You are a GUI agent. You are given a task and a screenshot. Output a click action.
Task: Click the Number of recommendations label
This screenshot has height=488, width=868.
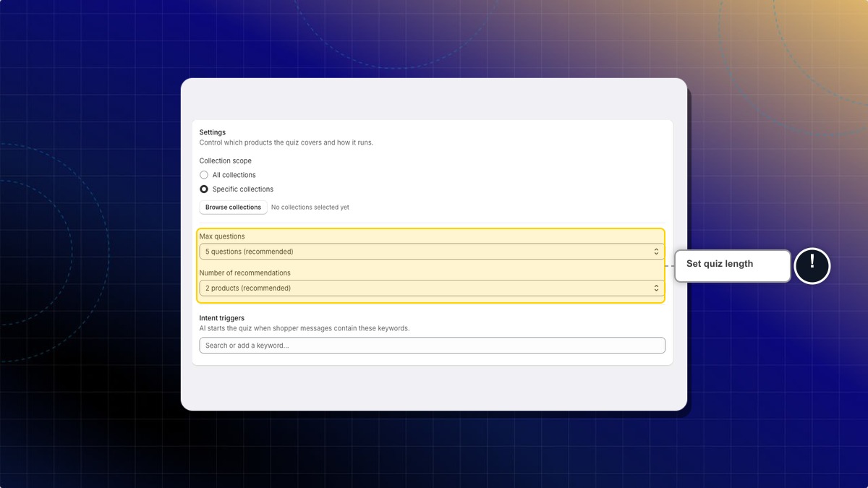[245, 273]
